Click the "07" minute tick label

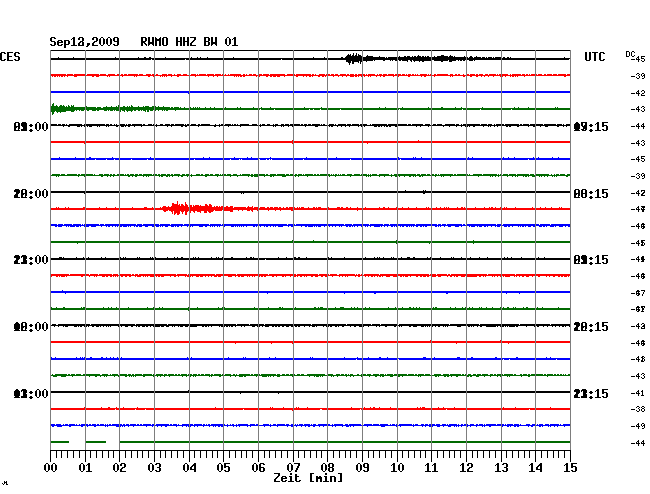click(293, 467)
